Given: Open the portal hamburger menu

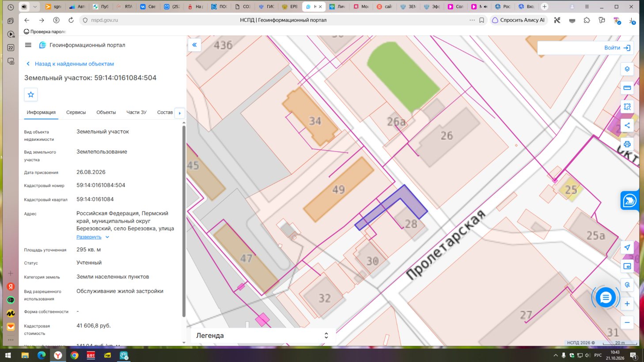Looking at the screenshot, I should pos(28,45).
